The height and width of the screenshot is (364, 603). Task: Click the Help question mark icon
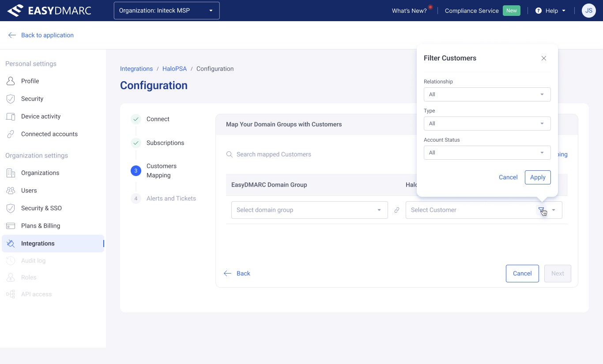539,11
